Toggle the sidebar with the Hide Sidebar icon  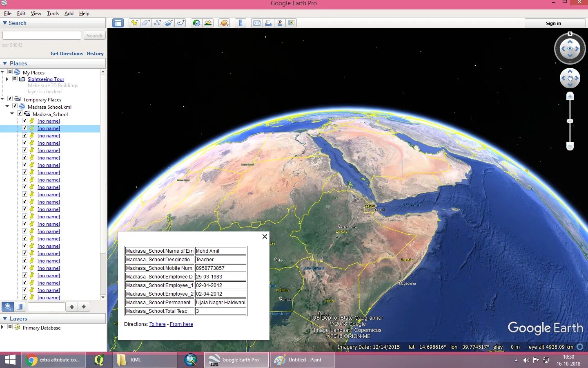pos(118,23)
